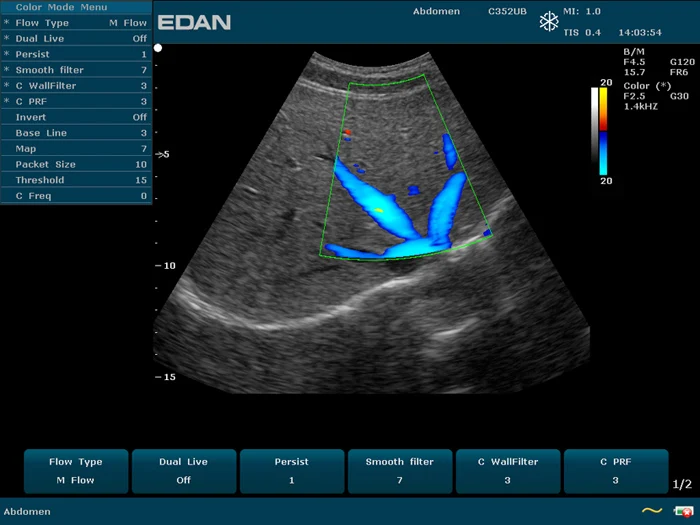Open the Packet Size setting row
Viewport: 700px width, 525px height.
(76, 165)
